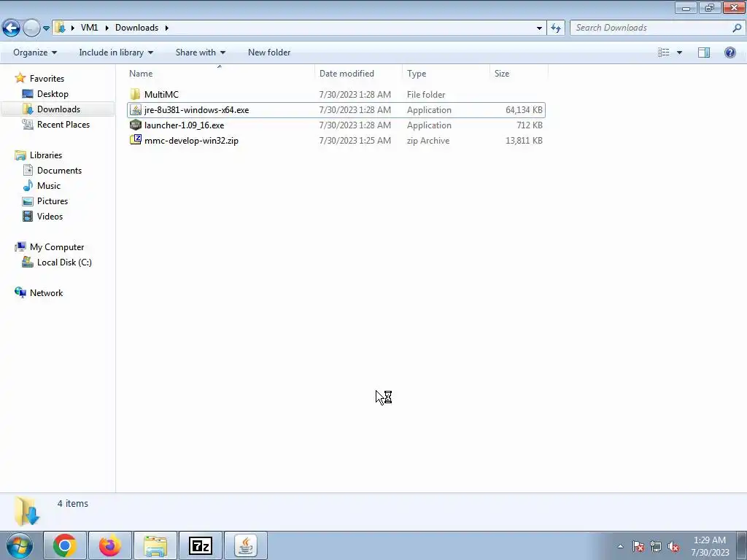747x560 pixels.
Task: Click the jre-8u381 Java installer icon
Action: tap(136, 109)
